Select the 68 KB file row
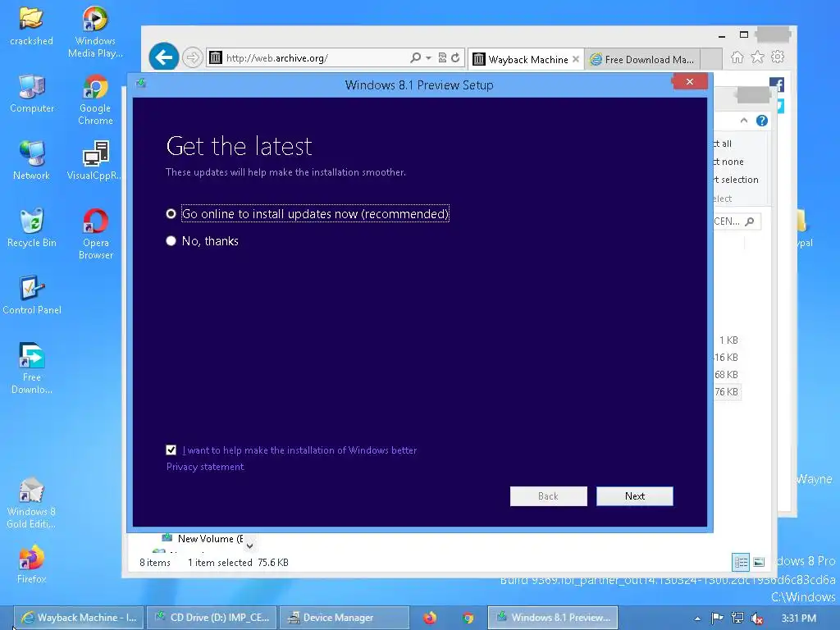The image size is (840, 630). (727, 374)
